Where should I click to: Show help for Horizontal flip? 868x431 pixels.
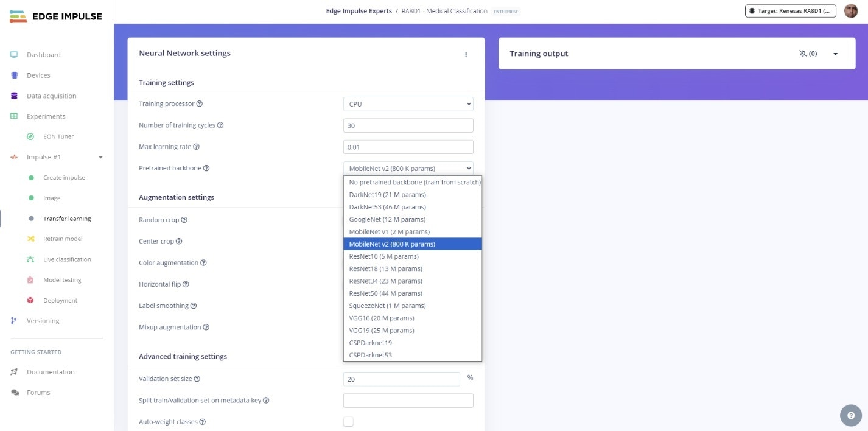tap(186, 284)
